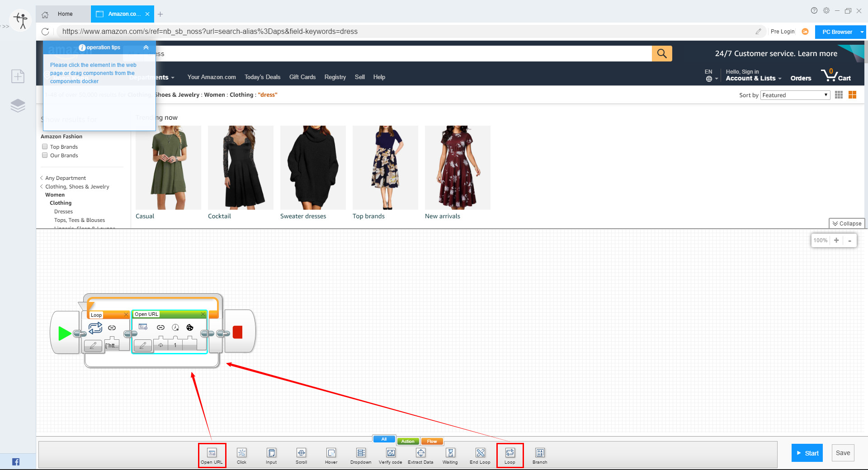The width and height of the screenshot is (868, 470).
Task: Start the task with Start button
Action: coord(807,453)
